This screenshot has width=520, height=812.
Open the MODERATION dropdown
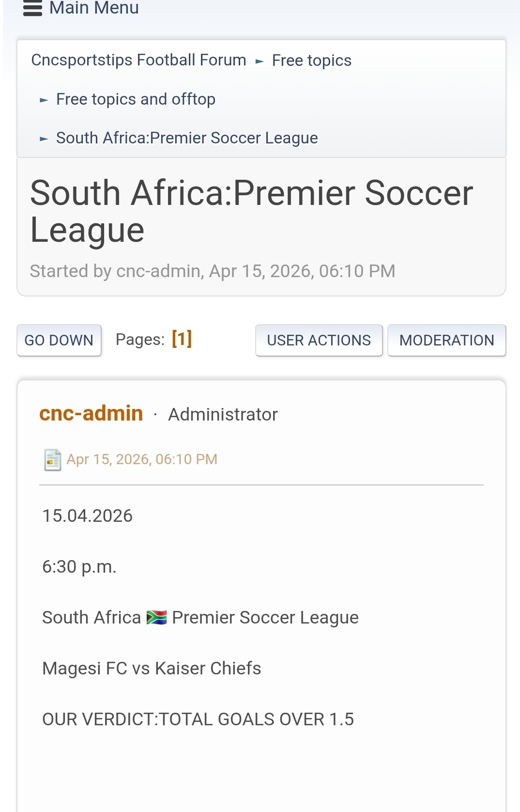(x=446, y=340)
